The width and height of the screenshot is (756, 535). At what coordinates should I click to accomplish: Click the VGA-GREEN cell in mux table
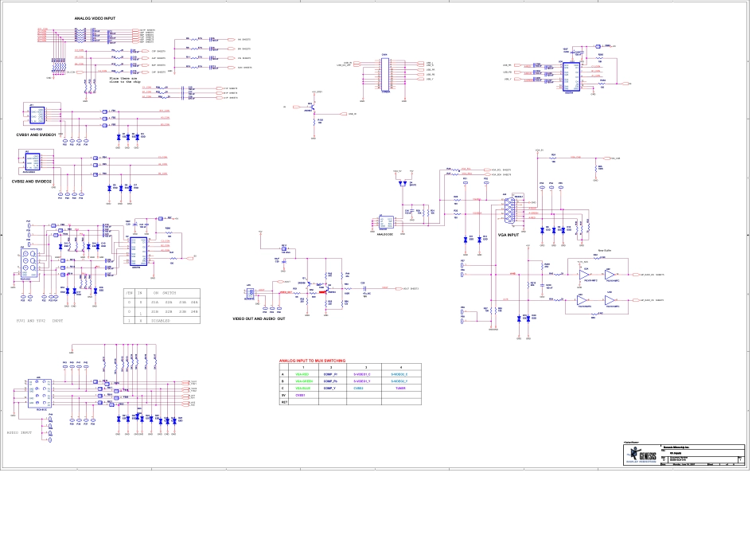click(x=305, y=381)
